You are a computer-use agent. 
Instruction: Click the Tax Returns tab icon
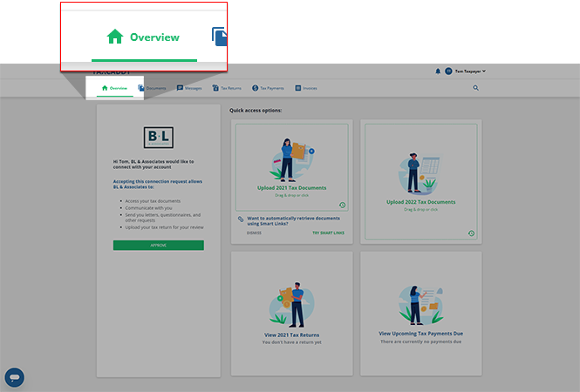[215, 88]
